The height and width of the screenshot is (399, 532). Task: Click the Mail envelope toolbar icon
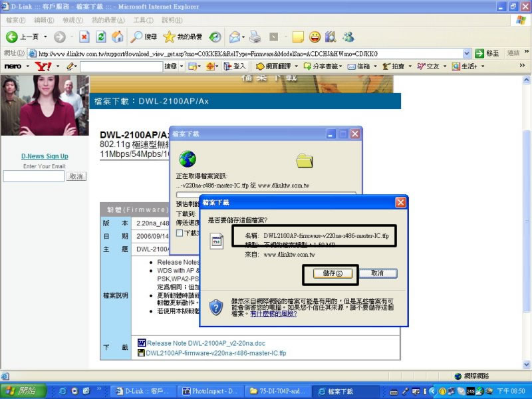(235, 37)
